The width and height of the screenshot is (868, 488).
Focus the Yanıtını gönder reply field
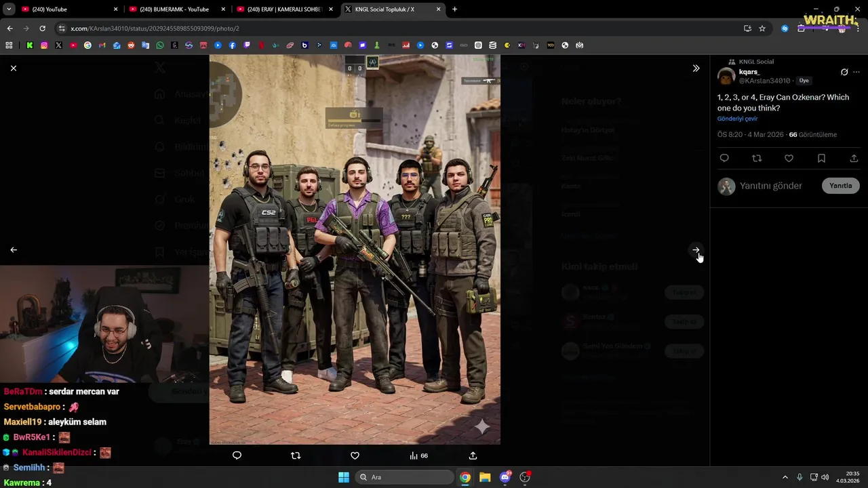[x=771, y=186]
